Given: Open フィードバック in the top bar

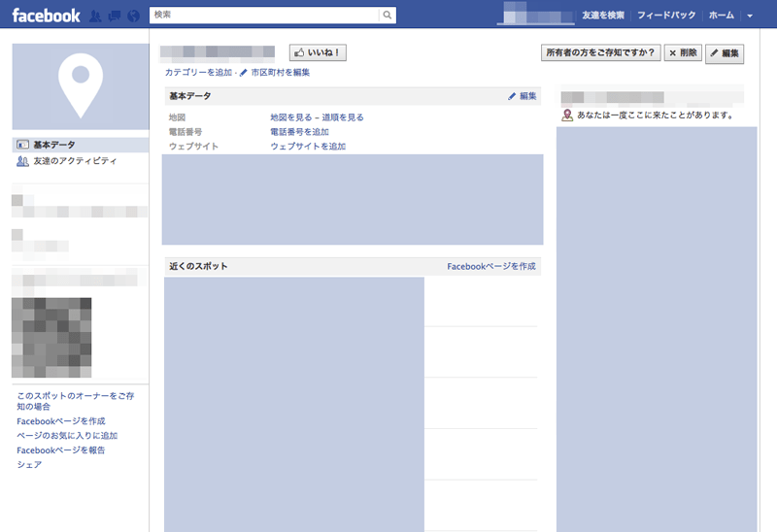Looking at the screenshot, I should [x=666, y=16].
